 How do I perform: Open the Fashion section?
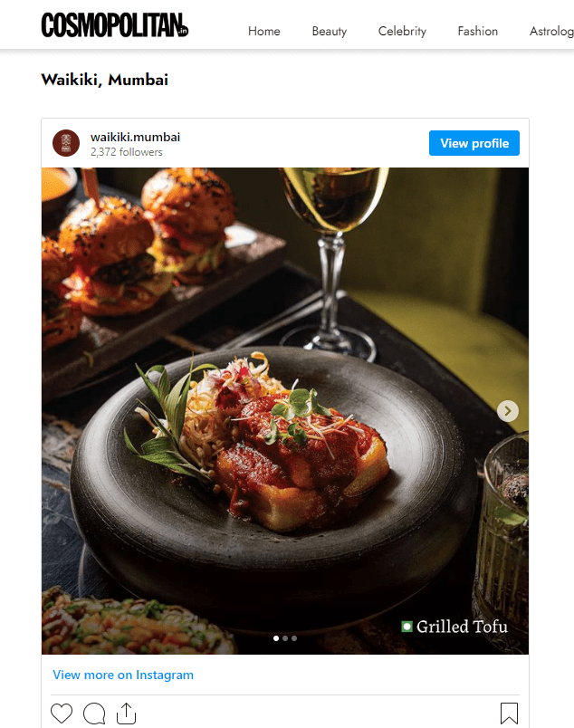tap(477, 31)
